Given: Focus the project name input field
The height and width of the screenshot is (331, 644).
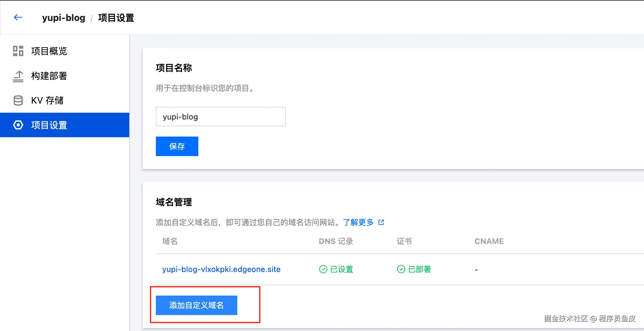Looking at the screenshot, I should pos(220,117).
